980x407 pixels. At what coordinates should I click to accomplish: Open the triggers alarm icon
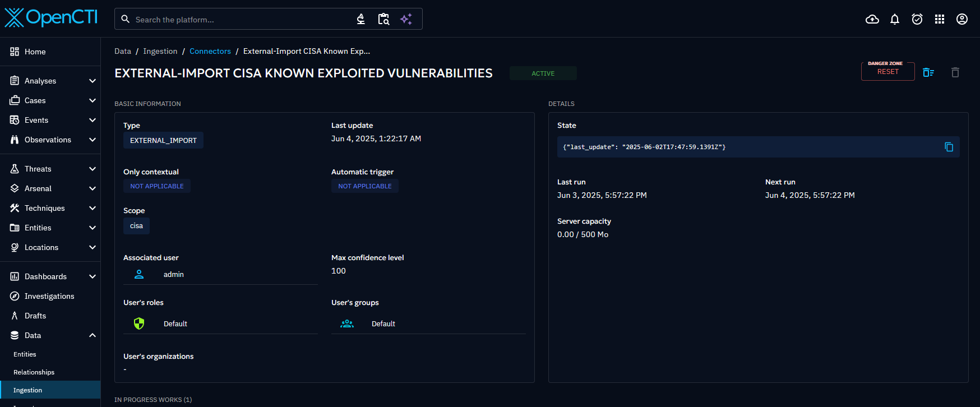pyautogui.click(x=917, y=20)
